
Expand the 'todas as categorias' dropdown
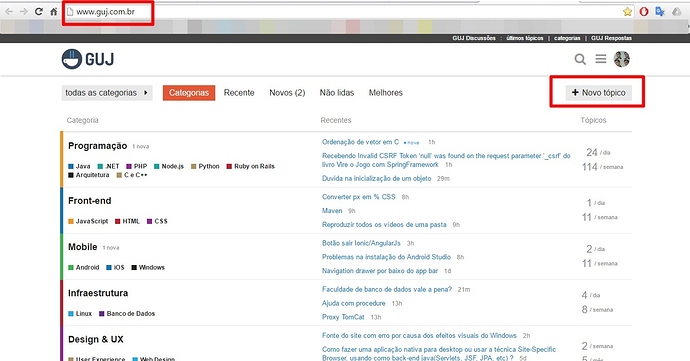coord(107,93)
